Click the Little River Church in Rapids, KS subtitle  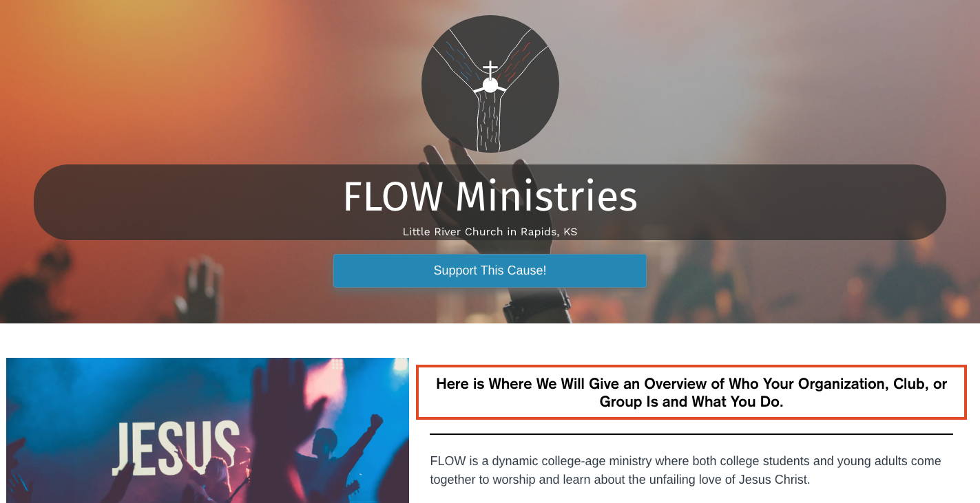pyautogui.click(x=490, y=232)
